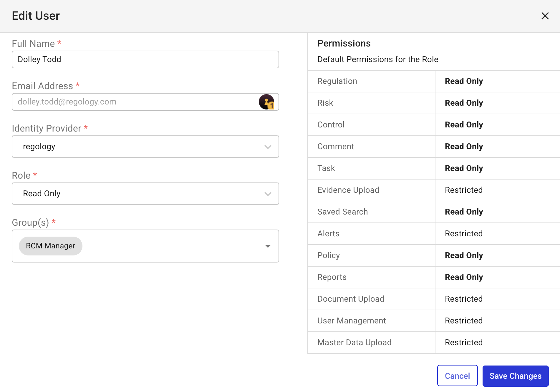Viewport: 560px width, 392px height.
Task: Click the Full Name input field
Action: (x=145, y=59)
